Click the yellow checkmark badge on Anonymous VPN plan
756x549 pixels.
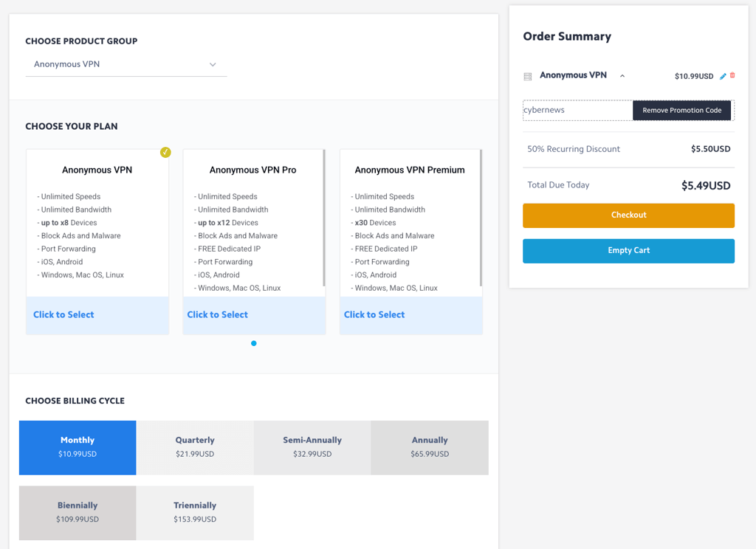coord(165,152)
